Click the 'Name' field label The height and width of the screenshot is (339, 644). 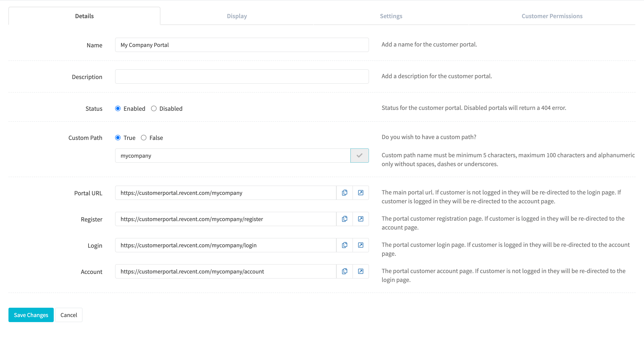95,45
